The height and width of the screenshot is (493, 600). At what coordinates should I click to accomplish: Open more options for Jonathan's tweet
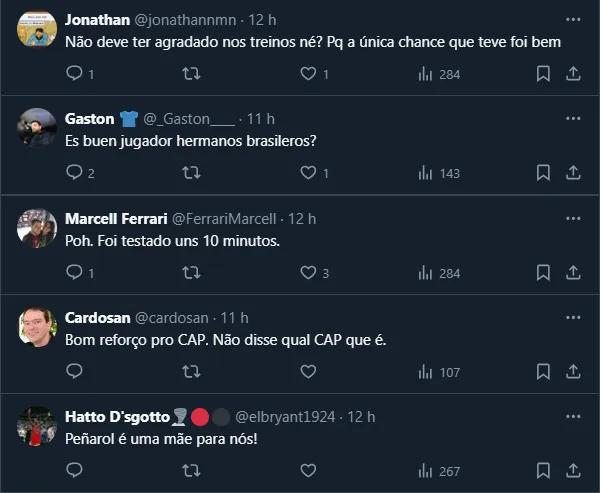click(572, 19)
